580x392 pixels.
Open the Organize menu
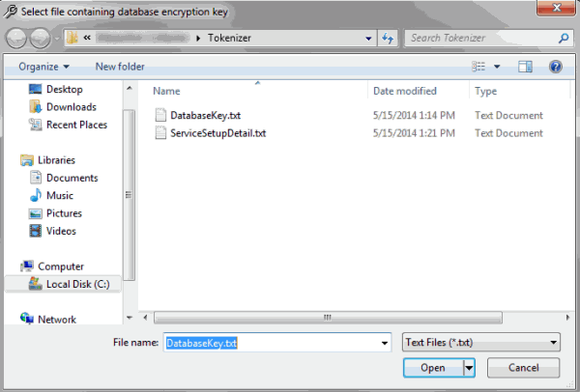pyautogui.click(x=43, y=67)
